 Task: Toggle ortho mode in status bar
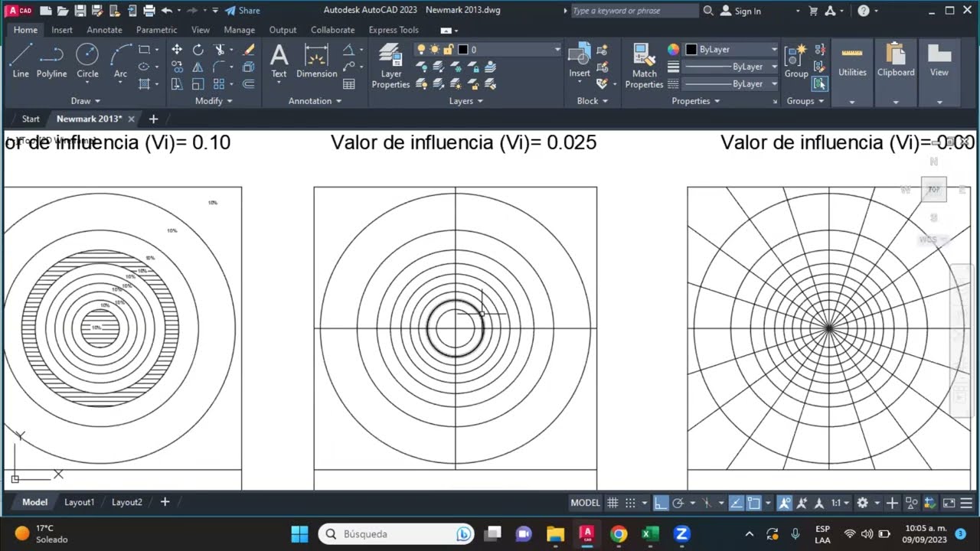pos(661,503)
